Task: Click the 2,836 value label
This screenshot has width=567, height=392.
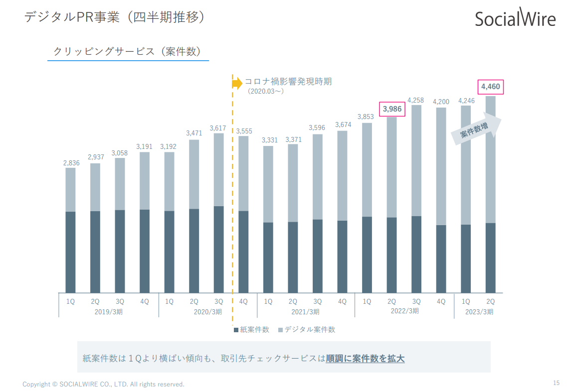Action: point(71,163)
